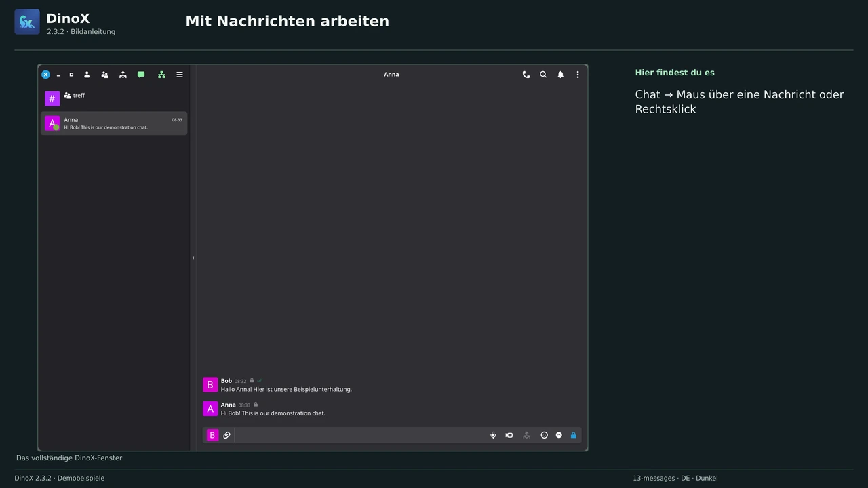
Task: Click the green delivered checkmark on Bob's message
Action: click(260, 381)
